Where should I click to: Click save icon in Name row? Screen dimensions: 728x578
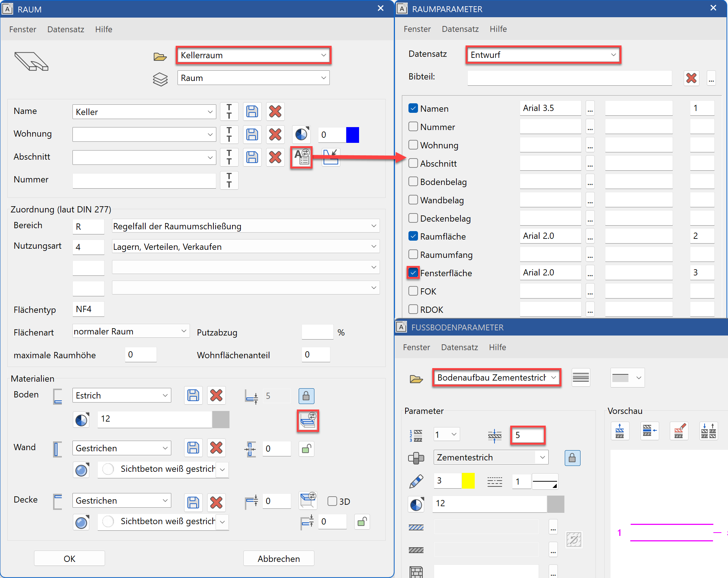(252, 111)
